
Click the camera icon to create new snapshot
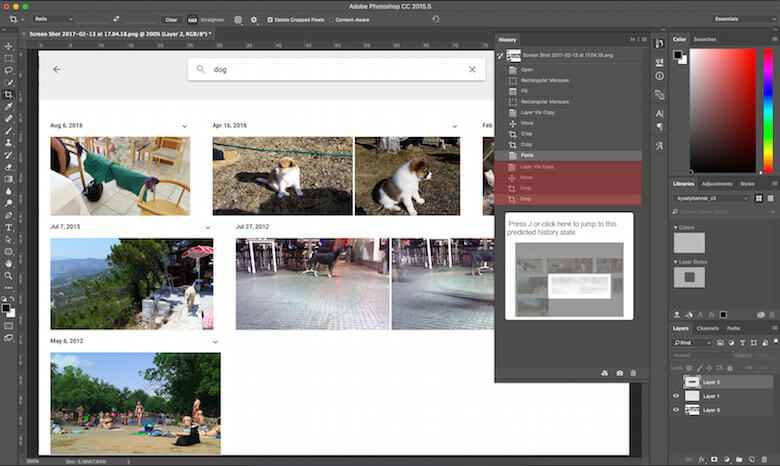coord(620,373)
